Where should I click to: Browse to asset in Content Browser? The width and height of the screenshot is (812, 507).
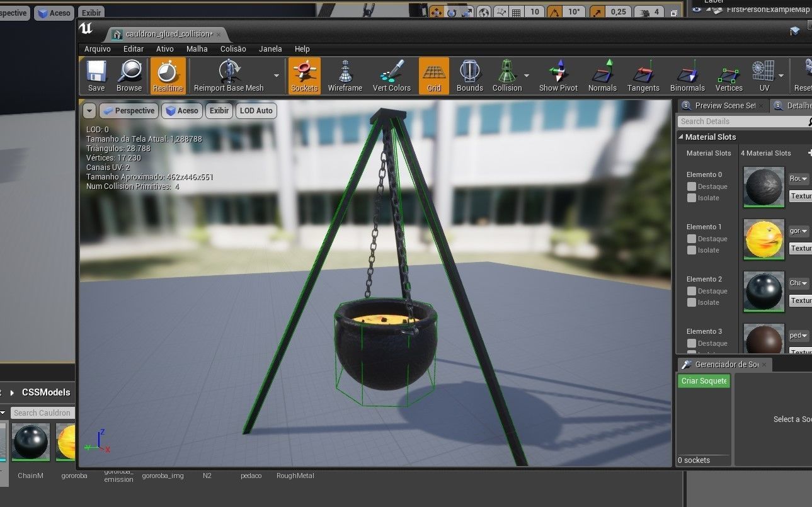(x=129, y=76)
